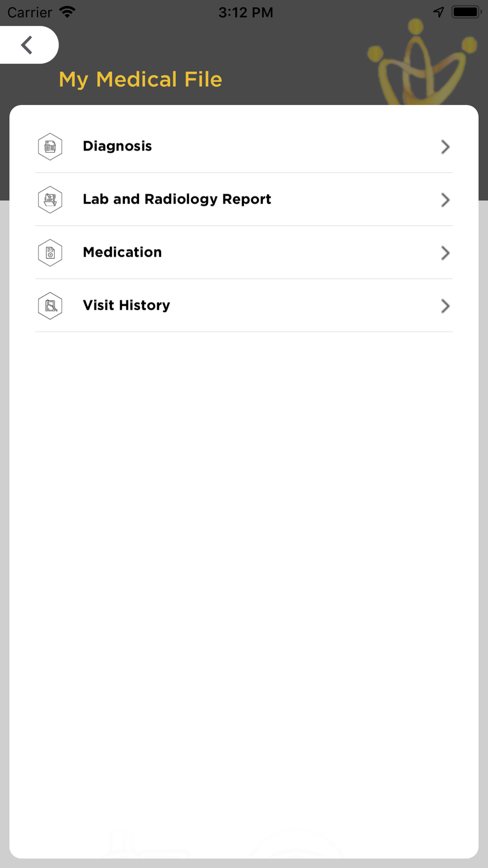The image size is (488, 868).
Task: Expand Medication using its chevron
Action: point(445,253)
